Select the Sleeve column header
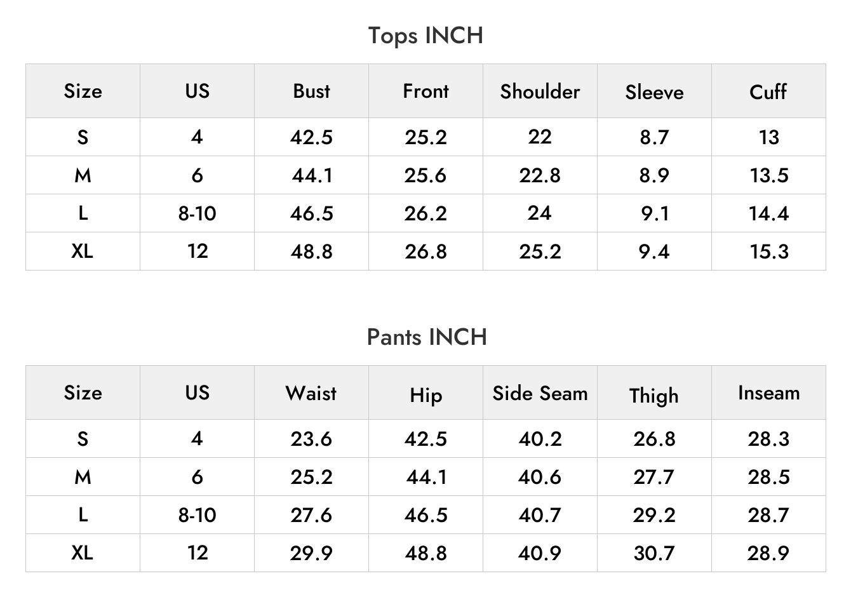 pyautogui.click(x=654, y=92)
